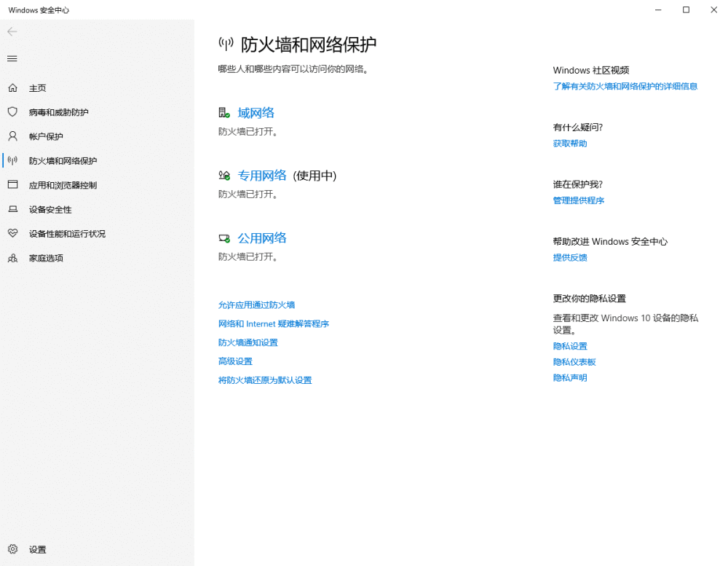Click the window icon for 应用和浏览器控制

point(13,184)
